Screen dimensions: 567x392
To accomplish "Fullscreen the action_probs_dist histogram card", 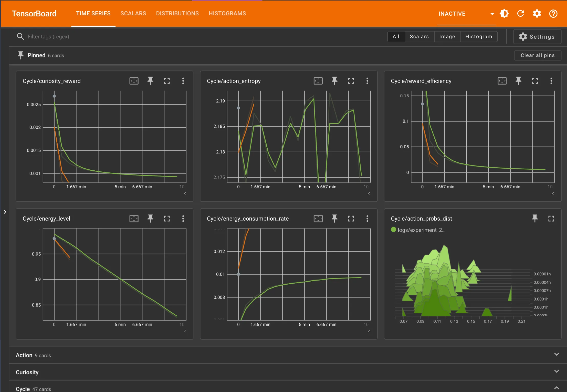I will point(551,219).
